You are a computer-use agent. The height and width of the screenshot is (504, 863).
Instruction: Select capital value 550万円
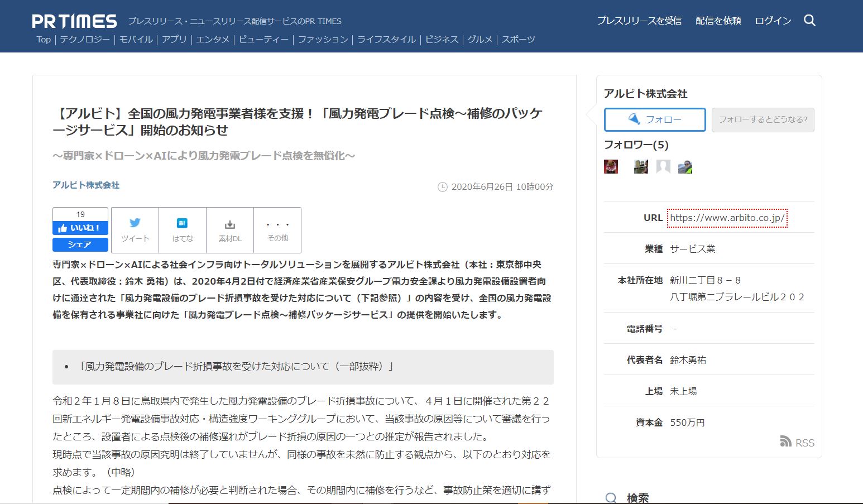(x=687, y=423)
